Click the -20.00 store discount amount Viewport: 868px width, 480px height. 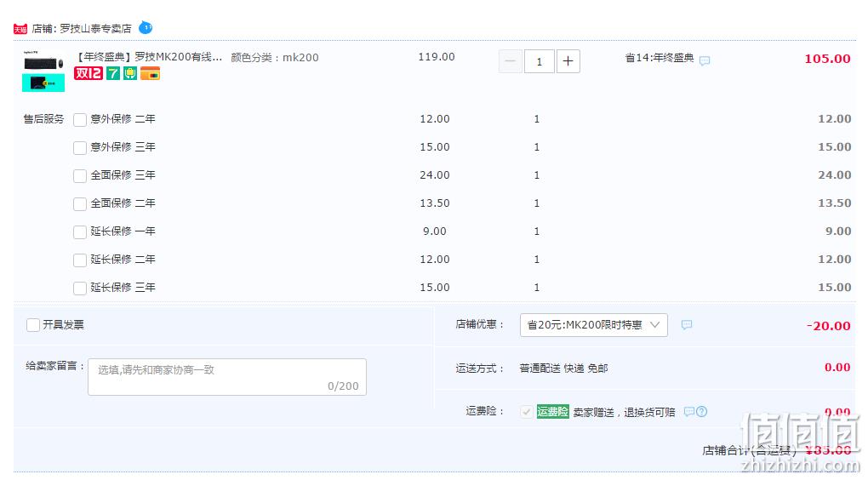point(828,326)
